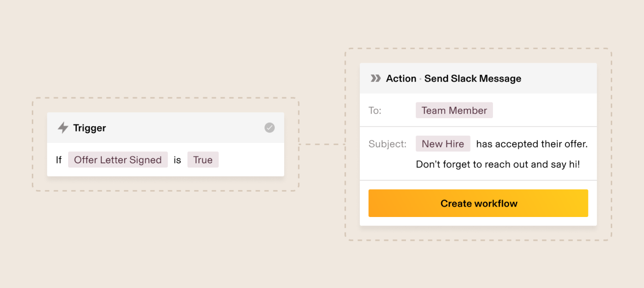Toggle the checkmark circle on Trigger card
Image resolution: width=644 pixels, height=288 pixels.
tap(269, 128)
